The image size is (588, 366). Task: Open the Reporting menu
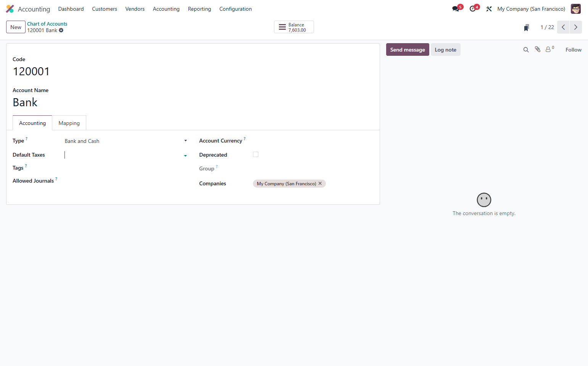pos(200,9)
